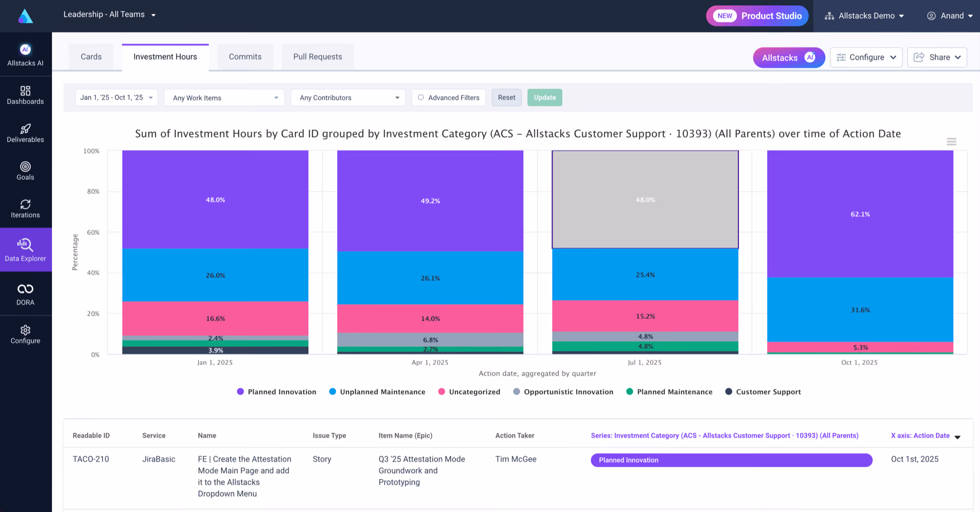Switch to the Pull Requests tab
Screen dimensions: 980x512
(318, 57)
